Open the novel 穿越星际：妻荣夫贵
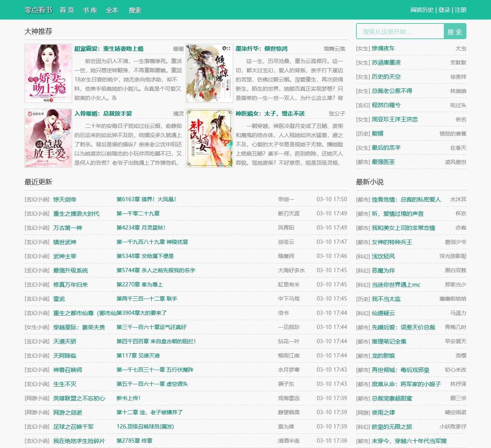This screenshot has width=491, height=448. (79, 327)
